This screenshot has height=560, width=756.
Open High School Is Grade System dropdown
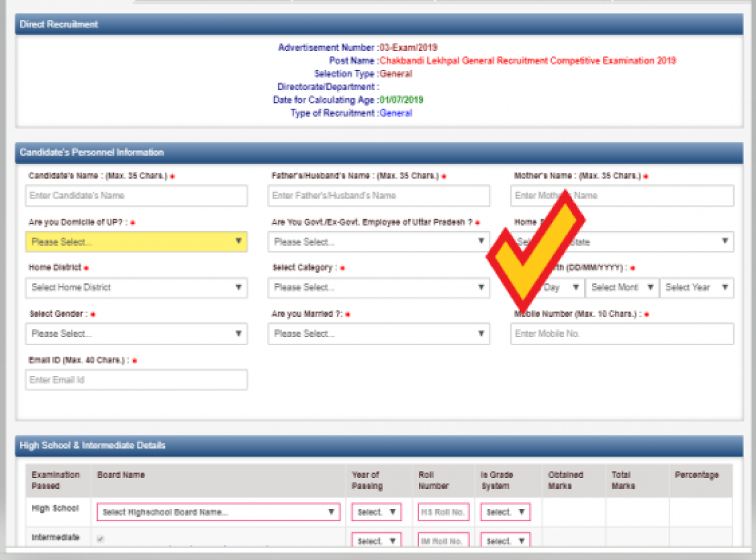(x=505, y=512)
